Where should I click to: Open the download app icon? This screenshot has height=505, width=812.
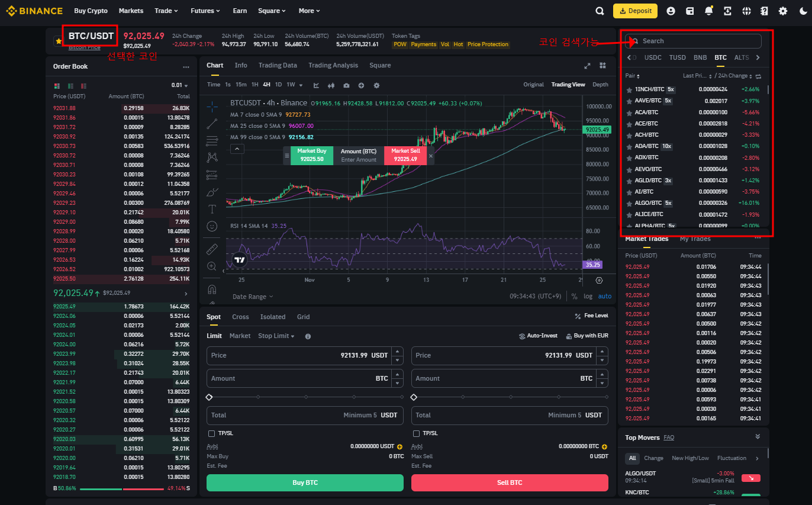point(727,11)
